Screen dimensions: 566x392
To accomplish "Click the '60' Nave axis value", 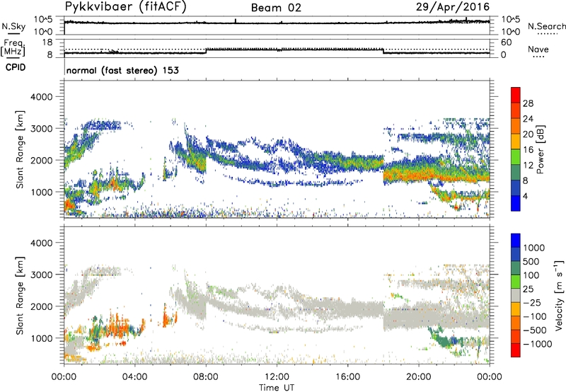I will pos(506,42).
